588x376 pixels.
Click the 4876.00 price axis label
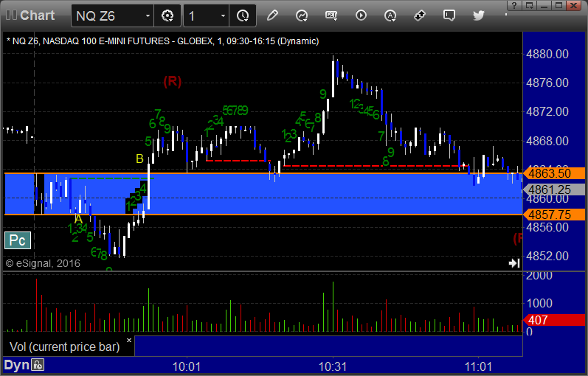click(547, 83)
